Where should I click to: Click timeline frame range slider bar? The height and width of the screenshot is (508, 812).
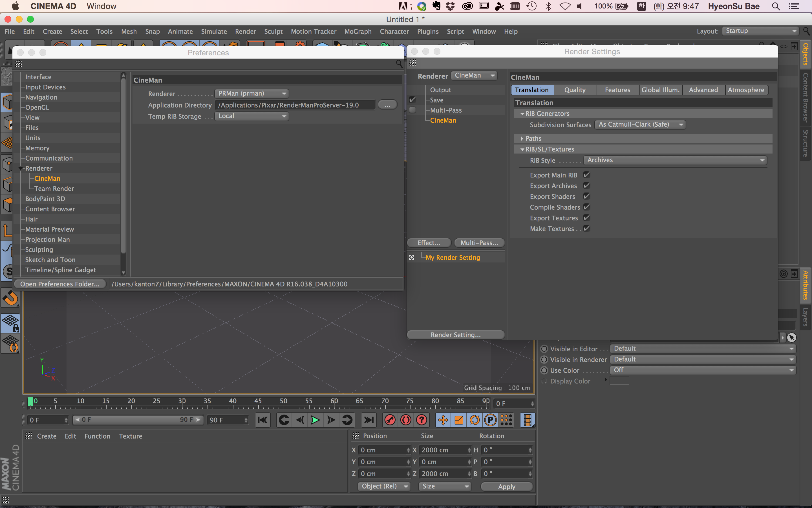(x=138, y=420)
